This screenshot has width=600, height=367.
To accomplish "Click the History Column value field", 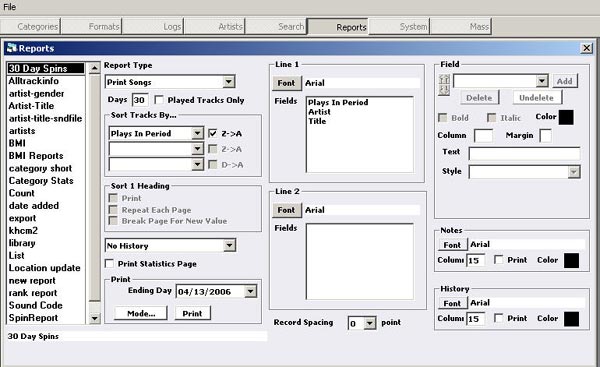I will tap(476, 319).
